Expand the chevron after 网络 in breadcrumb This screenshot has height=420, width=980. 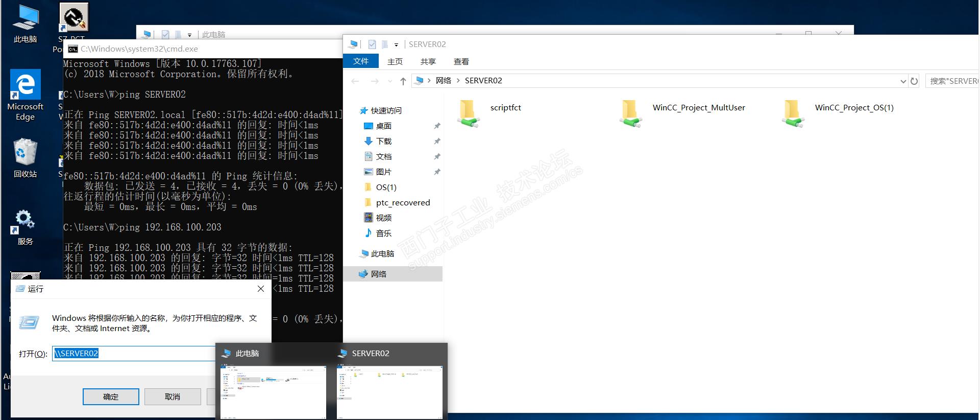(x=458, y=81)
